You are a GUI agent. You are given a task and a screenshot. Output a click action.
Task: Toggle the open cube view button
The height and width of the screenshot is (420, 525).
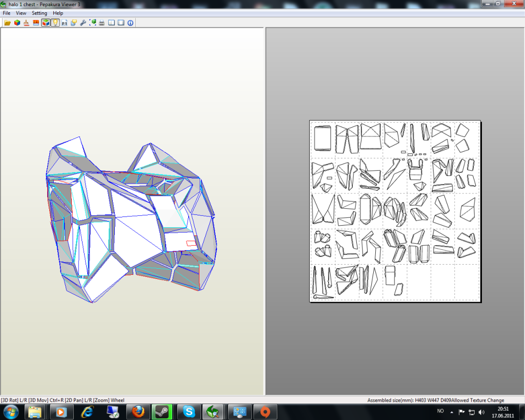point(46,23)
